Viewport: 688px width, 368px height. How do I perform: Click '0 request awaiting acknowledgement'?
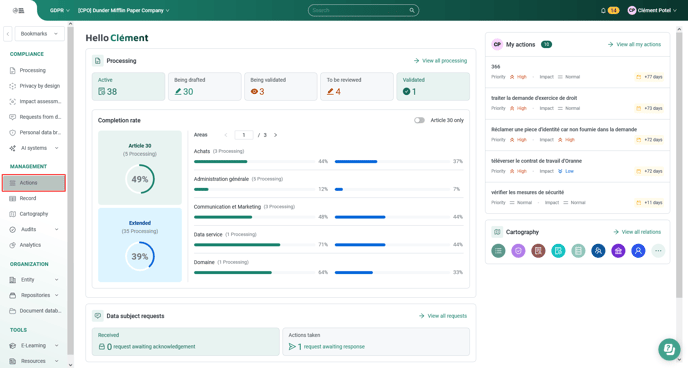[147, 347]
